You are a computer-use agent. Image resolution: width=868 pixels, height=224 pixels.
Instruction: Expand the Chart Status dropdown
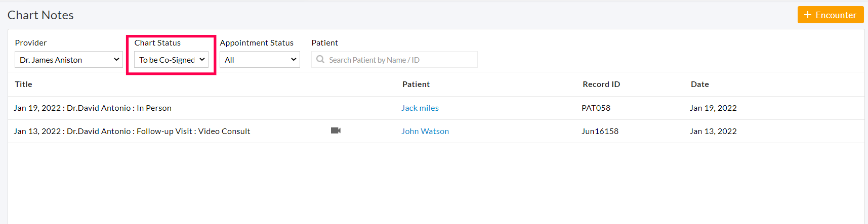(x=171, y=60)
